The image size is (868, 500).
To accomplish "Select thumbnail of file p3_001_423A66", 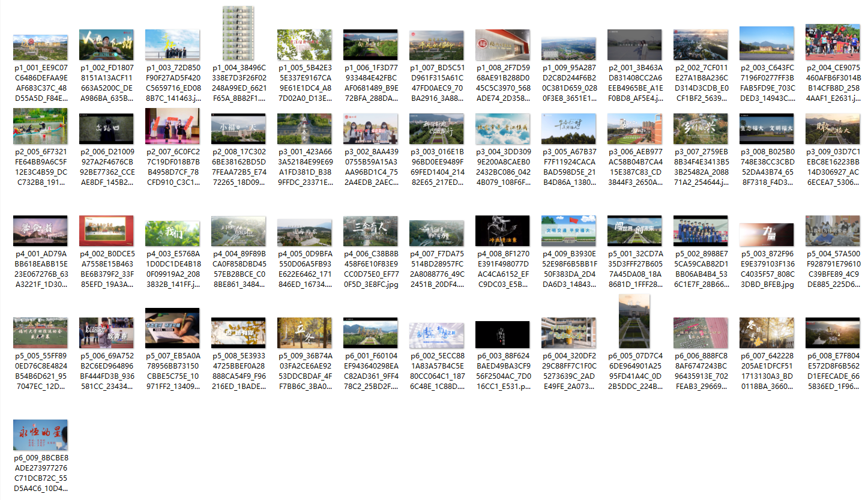I will coord(304,129).
